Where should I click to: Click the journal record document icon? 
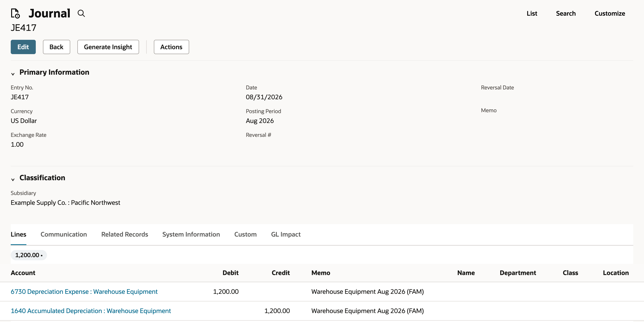coord(15,13)
